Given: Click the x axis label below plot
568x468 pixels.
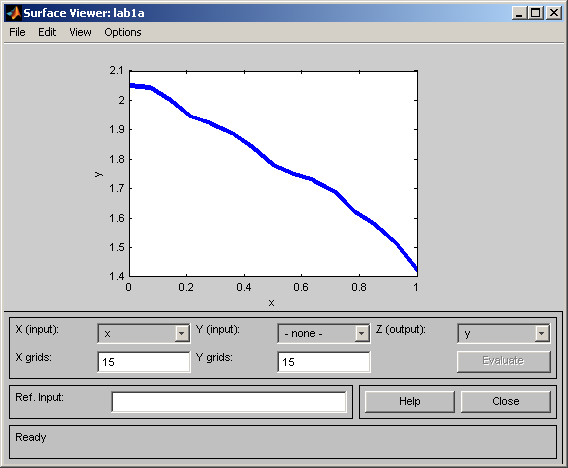Looking at the screenshot, I should pos(271,303).
